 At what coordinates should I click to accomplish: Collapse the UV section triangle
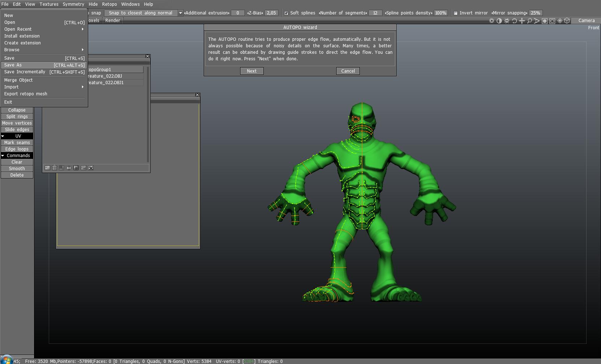pos(3,136)
